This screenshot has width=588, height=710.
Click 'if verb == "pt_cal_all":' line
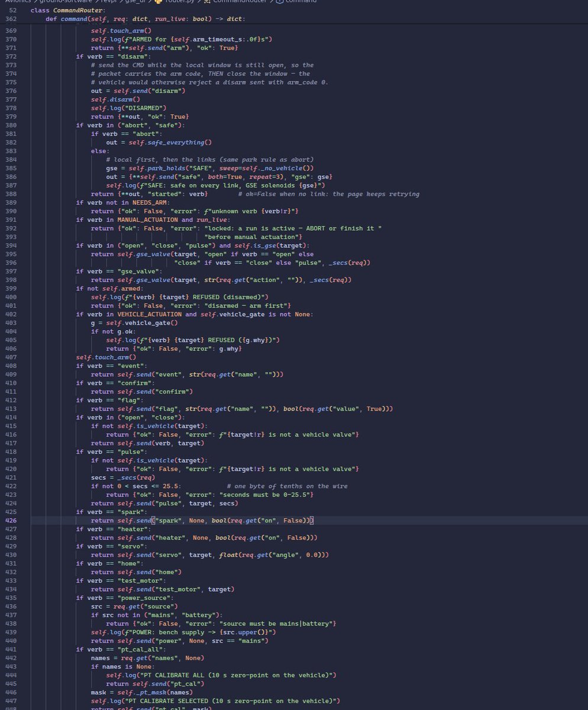click(x=123, y=649)
